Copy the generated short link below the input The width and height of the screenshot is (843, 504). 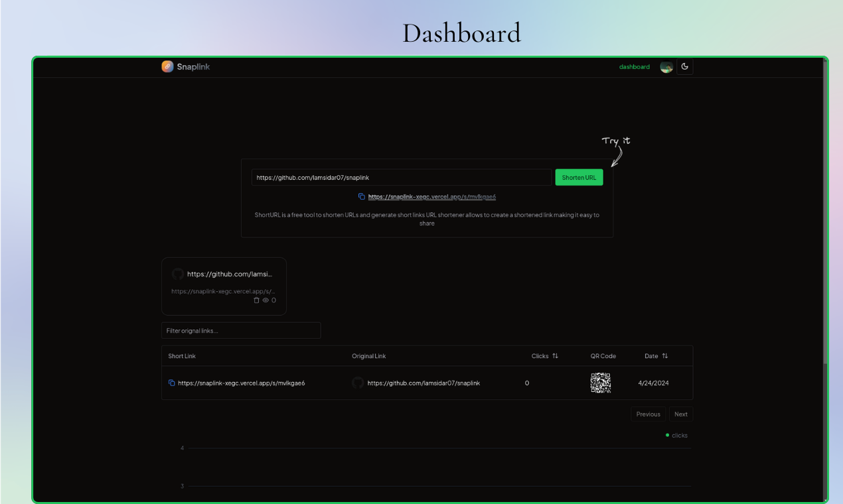pos(362,196)
